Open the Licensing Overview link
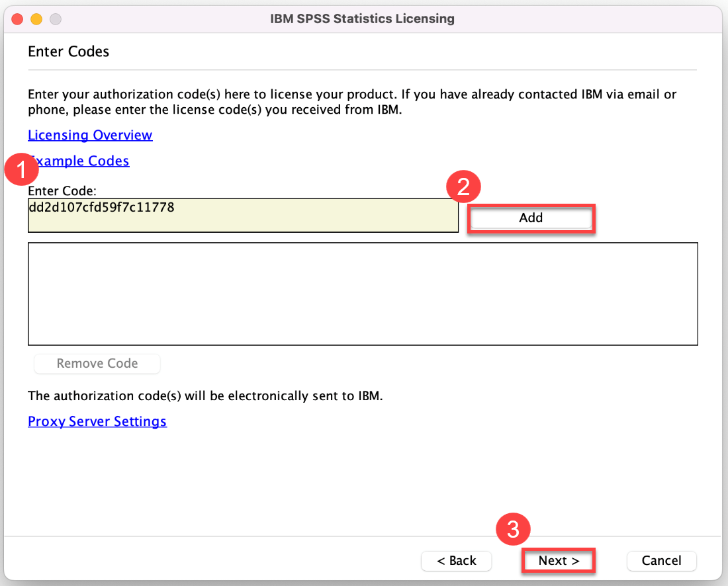 (x=90, y=135)
